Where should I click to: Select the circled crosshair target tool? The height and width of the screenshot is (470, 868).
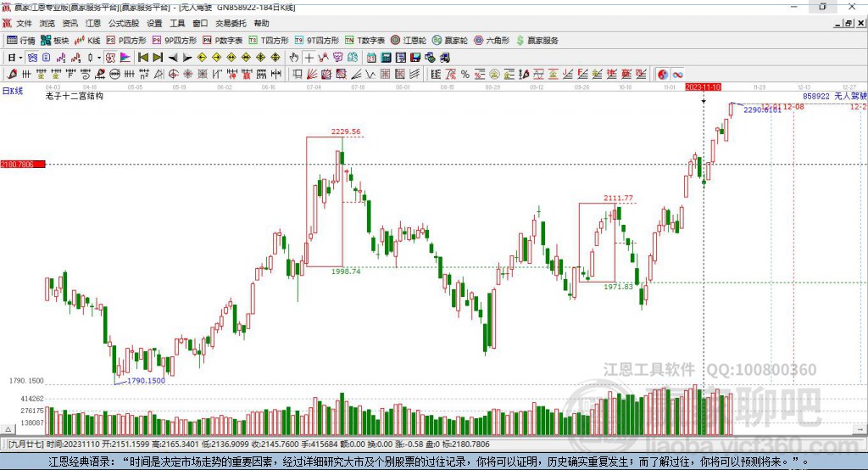tap(173, 75)
